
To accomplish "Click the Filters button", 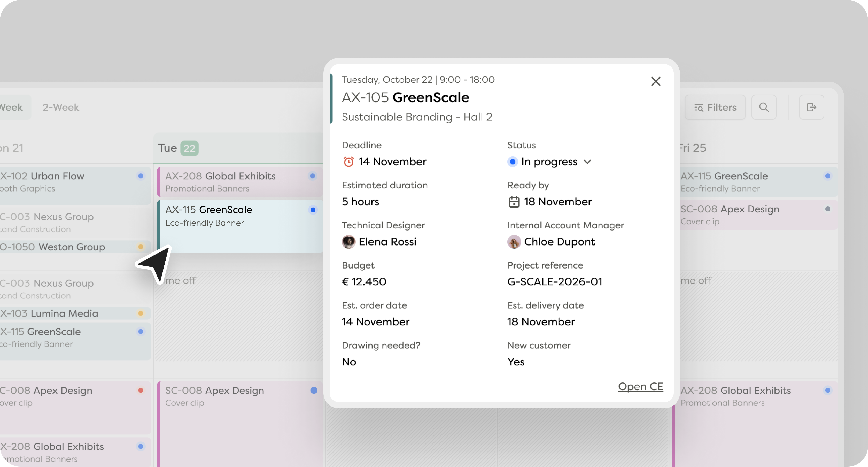I will point(715,107).
